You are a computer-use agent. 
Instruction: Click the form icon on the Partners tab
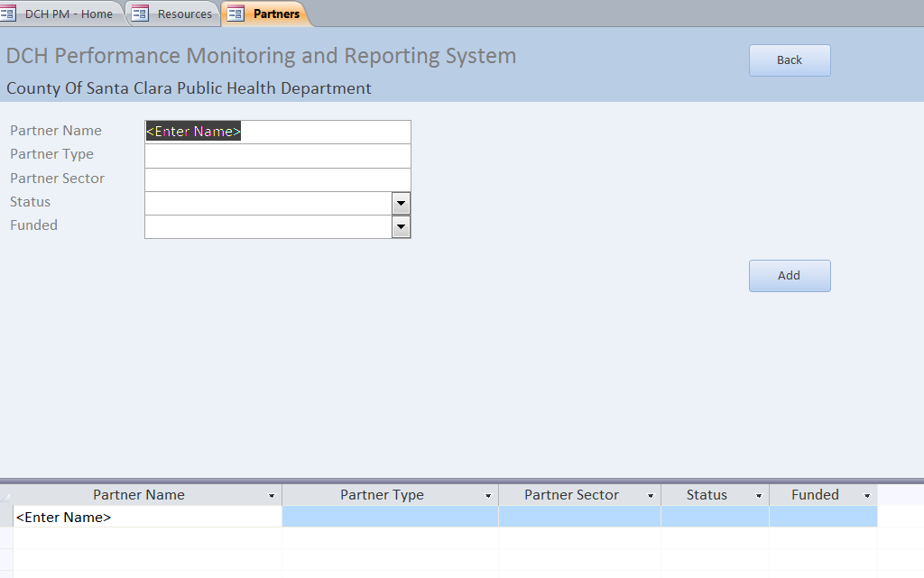pos(236,14)
